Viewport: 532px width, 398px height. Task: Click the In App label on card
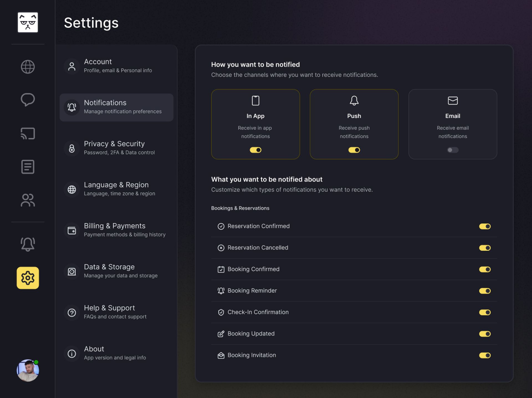coord(255,116)
